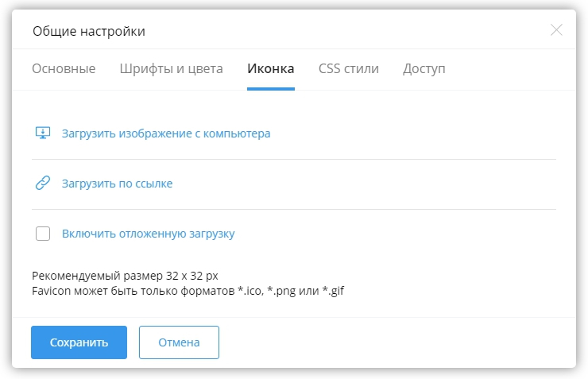Click the chain link icon
588x379 pixels.
(x=43, y=184)
